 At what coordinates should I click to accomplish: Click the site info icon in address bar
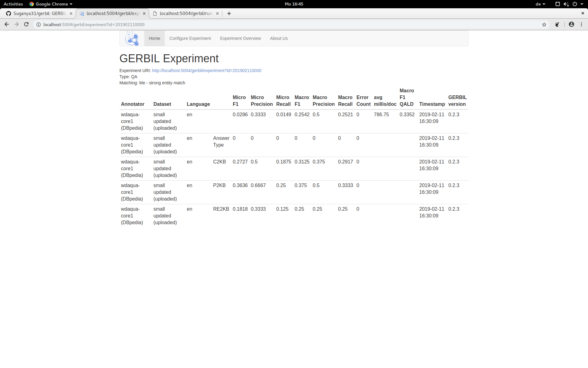[39, 25]
